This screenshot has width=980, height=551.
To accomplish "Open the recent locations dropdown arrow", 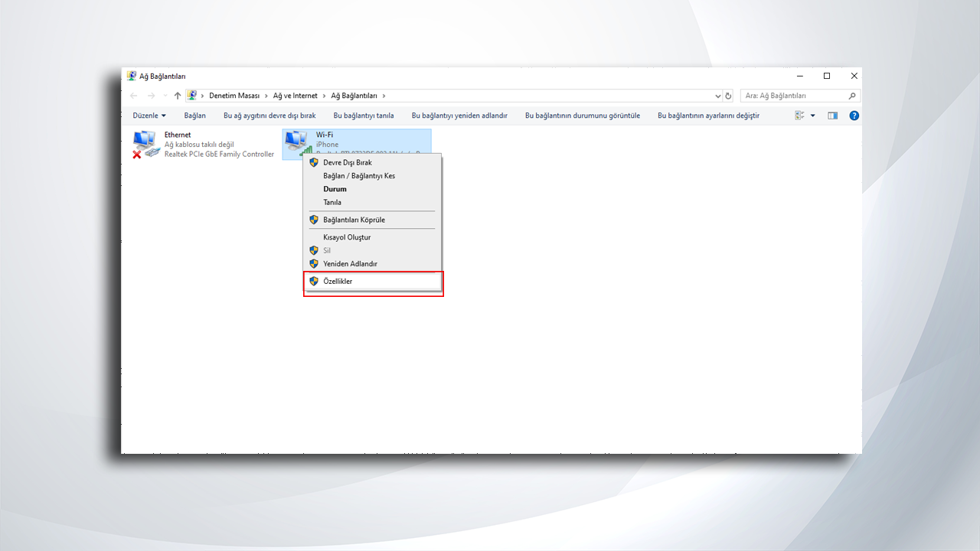I will (165, 96).
